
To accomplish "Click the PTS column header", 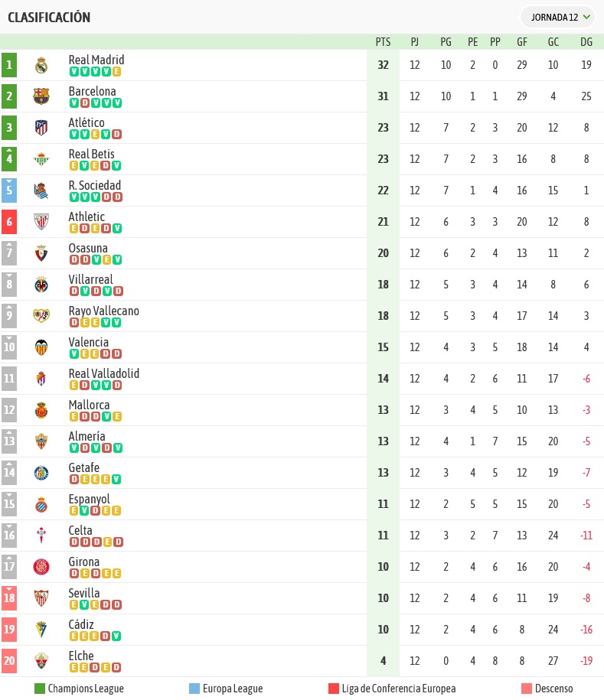I will pyautogui.click(x=383, y=42).
